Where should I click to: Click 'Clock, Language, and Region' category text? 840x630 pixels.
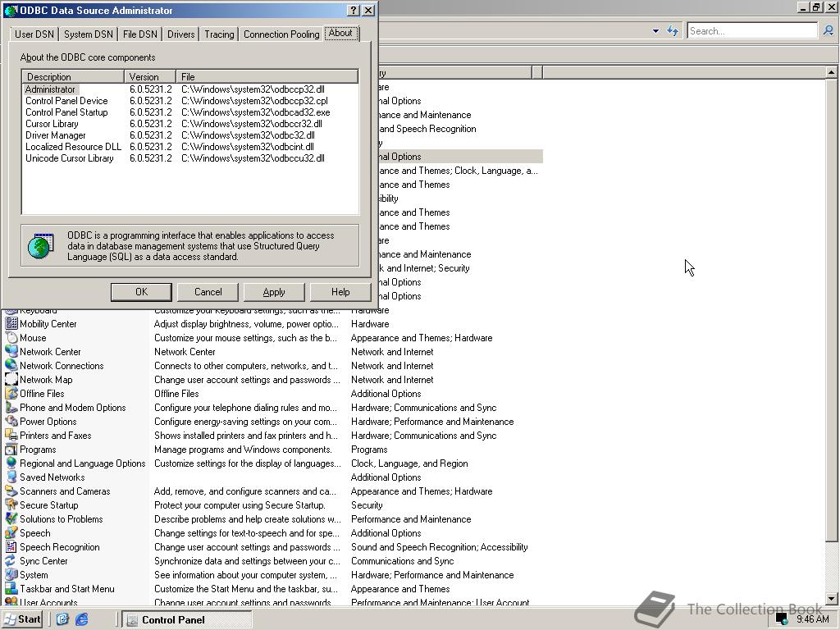click(409, 463)
